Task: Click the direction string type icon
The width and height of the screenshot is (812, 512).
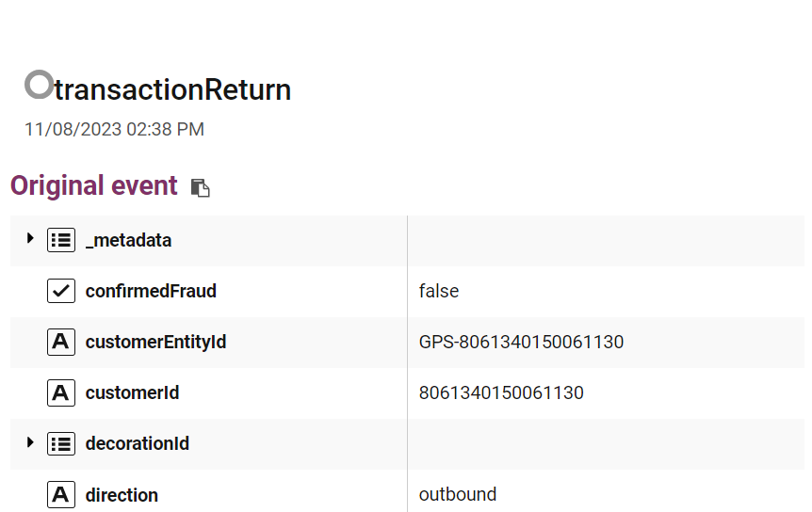Action: 61,495
